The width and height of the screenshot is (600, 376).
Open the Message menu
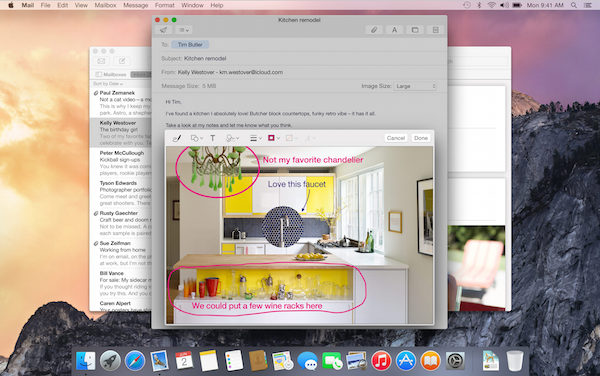click(135, 5)
